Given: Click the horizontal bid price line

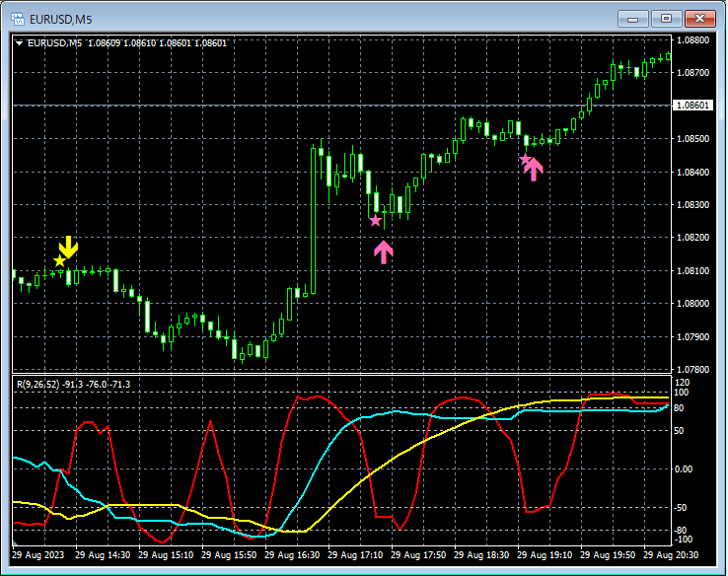Looking at the screenshot, I should pos(341,106).
